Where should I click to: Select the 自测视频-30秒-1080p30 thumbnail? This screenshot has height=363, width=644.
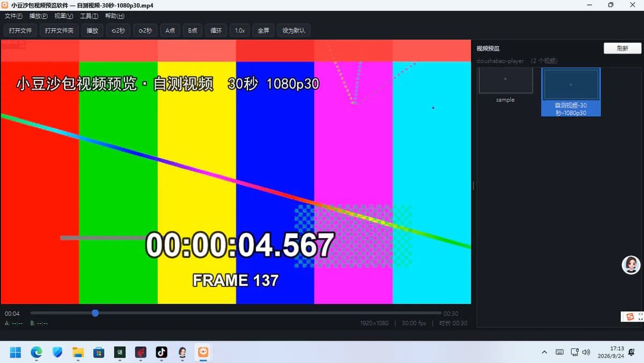point(571,92)
